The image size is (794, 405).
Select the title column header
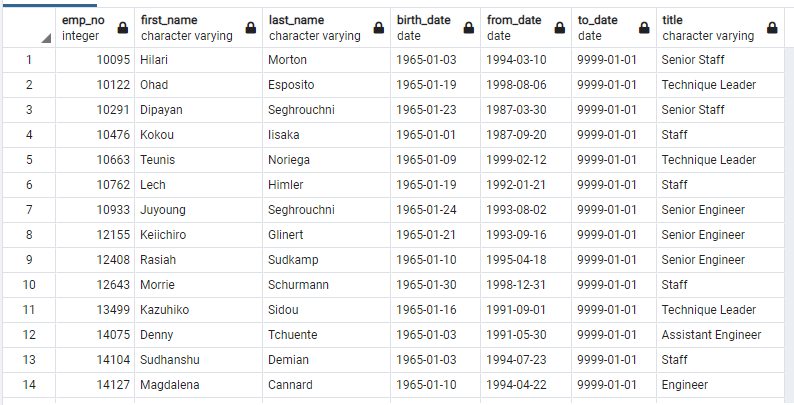[x=720, y=28]
